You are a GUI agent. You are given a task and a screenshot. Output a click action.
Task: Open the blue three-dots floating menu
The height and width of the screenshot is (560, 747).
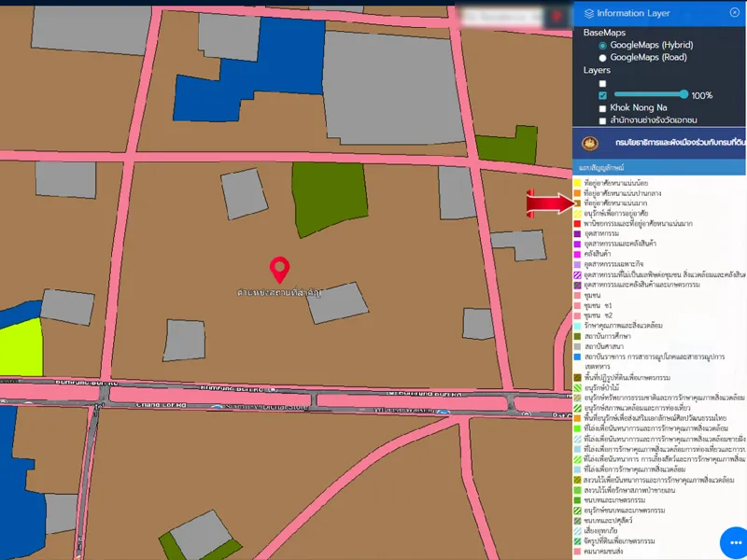(734, 542)
